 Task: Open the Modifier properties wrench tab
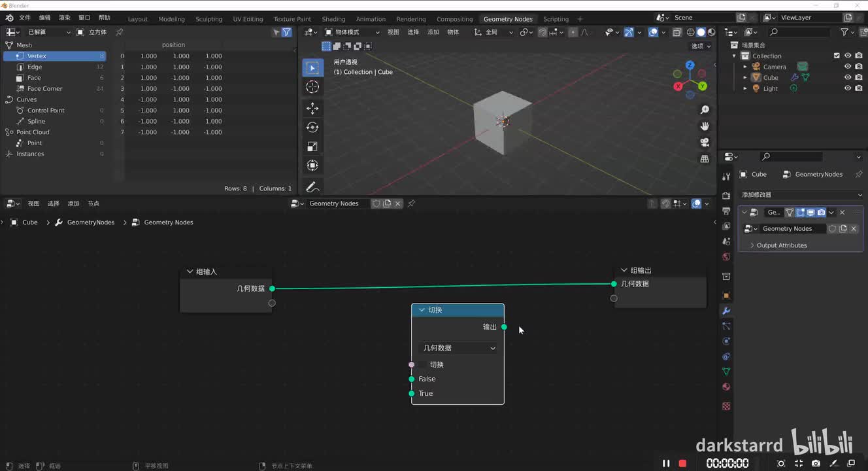pos(726,311)
